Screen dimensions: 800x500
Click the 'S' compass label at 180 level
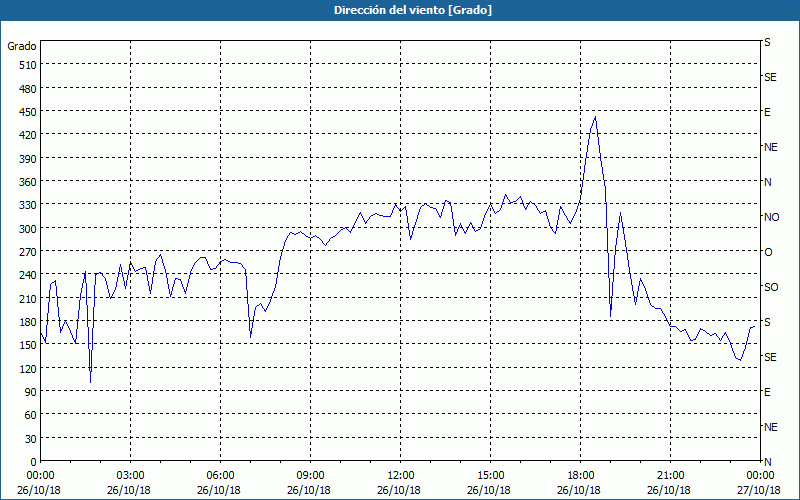tap(767, 322)
